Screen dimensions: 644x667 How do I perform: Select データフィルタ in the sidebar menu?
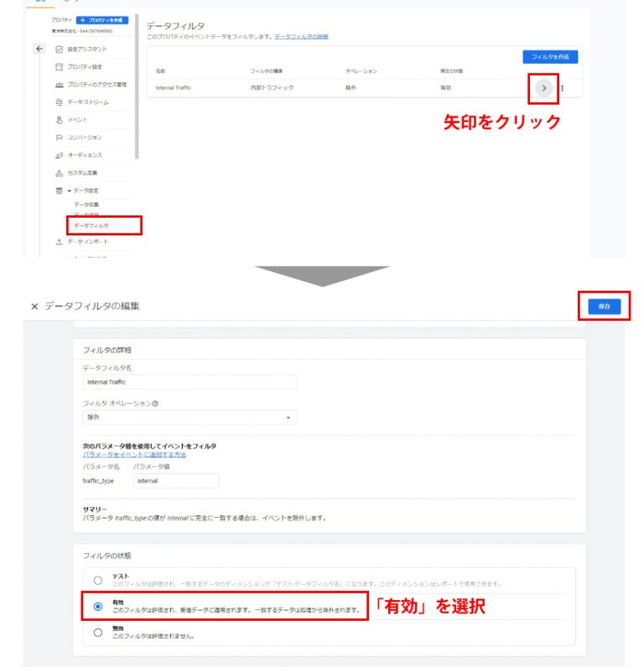click(91, 225)
